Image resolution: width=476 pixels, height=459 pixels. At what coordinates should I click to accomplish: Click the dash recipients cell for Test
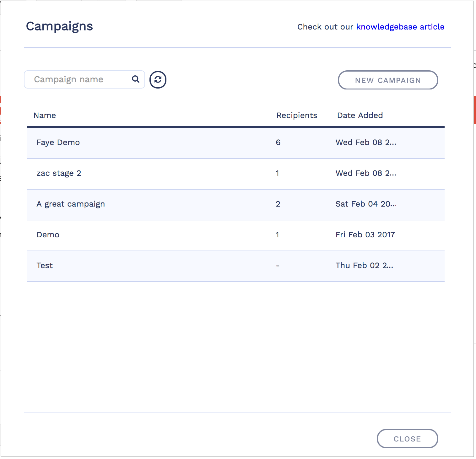278,266
